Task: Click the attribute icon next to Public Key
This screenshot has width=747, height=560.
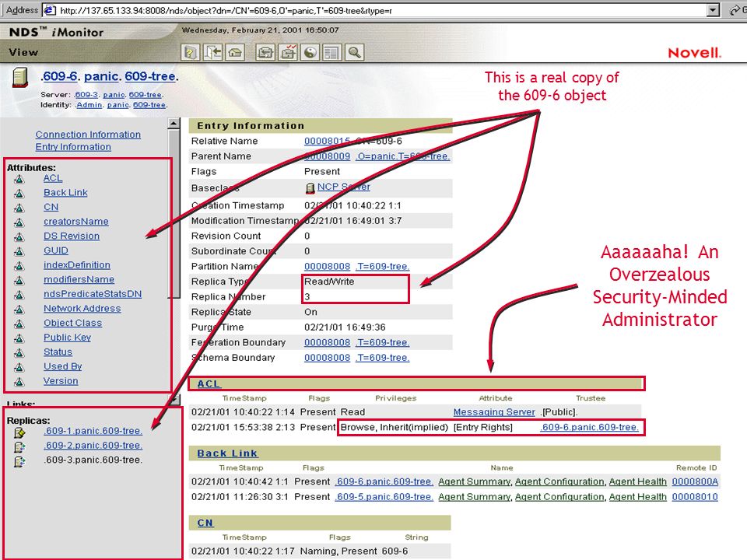Action: click(x=19, y=338)
